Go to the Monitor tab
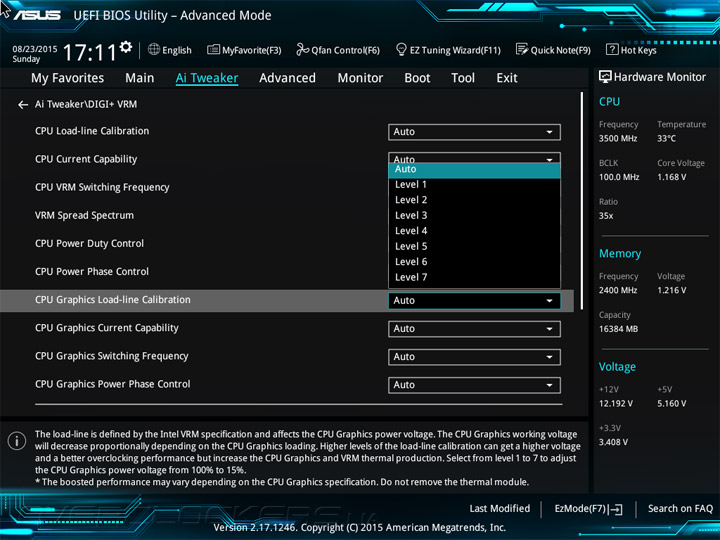Image resolution: width=720 pixels, height=540 pixels. point(360,78)
